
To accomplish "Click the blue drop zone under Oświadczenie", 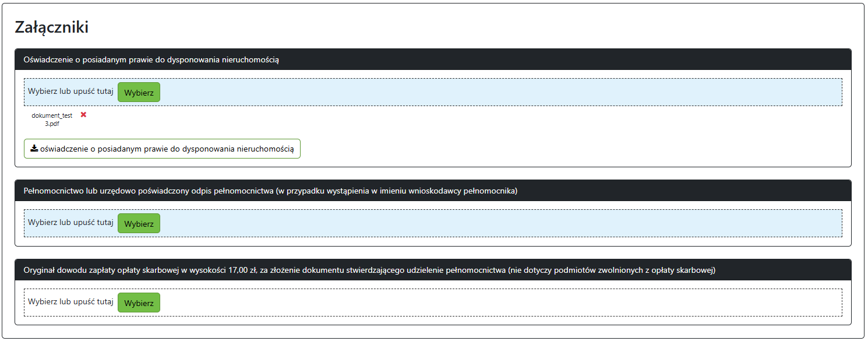I will (495, 92).
